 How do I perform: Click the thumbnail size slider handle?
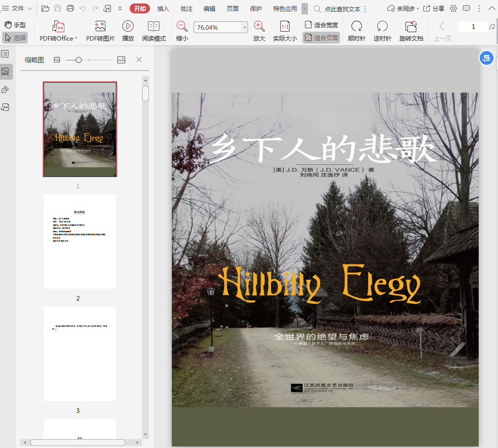click(78, 60)
